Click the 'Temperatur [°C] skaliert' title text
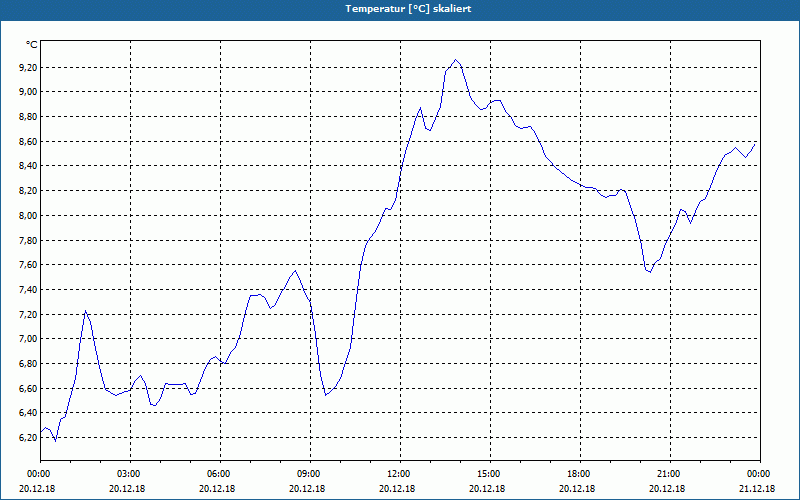 [x=408, y=9]
